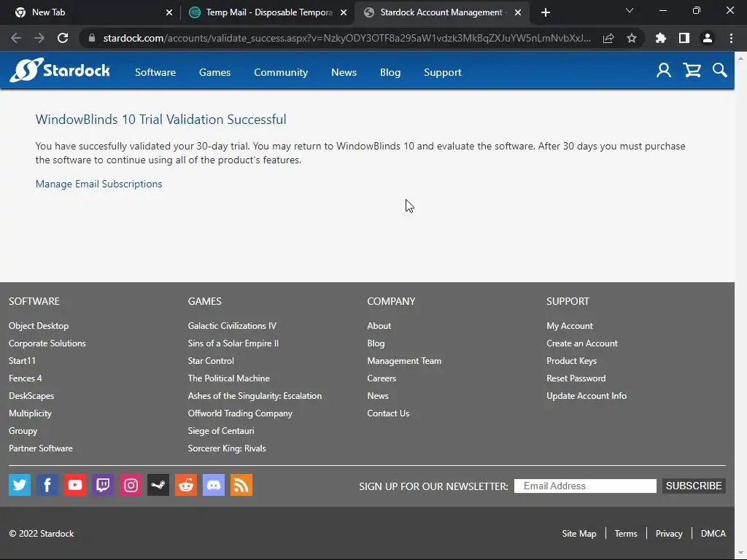Open the Privacy footer link
This screenshot has width=747, height=560.
[669, 533]
